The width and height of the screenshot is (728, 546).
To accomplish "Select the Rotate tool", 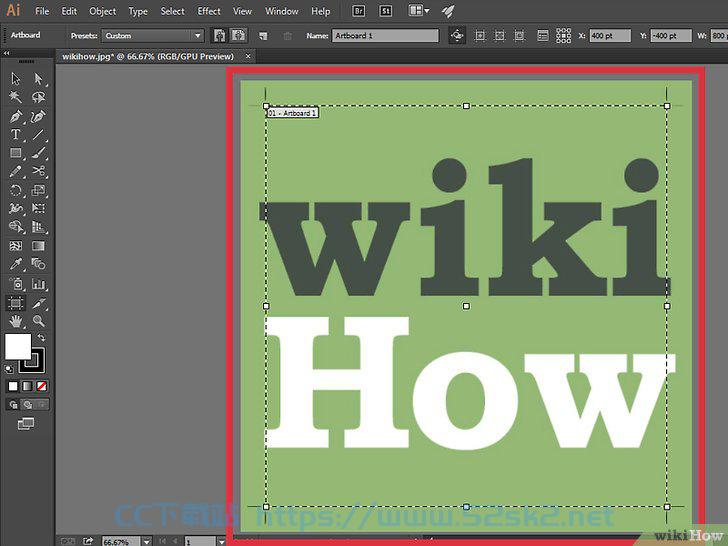I will (x=16, y=190).
